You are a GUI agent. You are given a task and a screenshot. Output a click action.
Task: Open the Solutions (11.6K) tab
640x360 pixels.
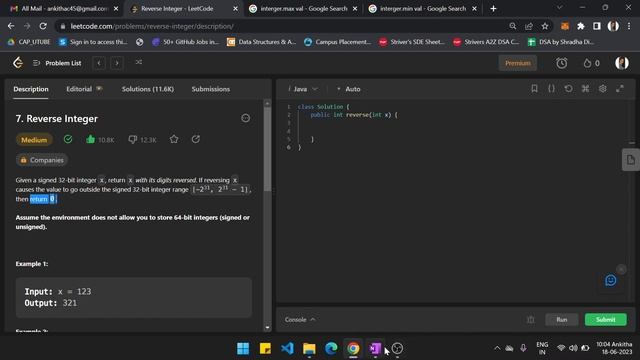click(x=148, y=89)
